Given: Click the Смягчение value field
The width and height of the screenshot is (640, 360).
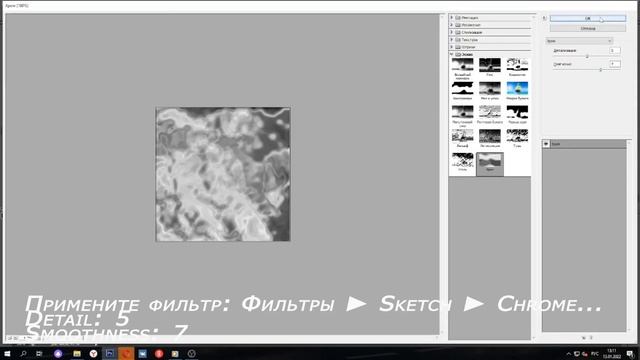Looking at the screenshot, I should 615,64.
